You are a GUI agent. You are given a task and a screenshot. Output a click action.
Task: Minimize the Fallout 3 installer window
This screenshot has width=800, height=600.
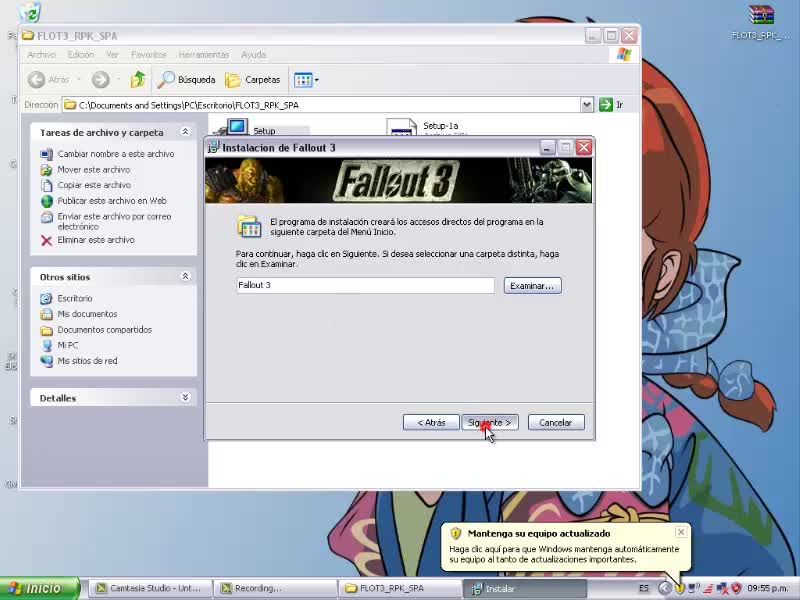(547, 147)
